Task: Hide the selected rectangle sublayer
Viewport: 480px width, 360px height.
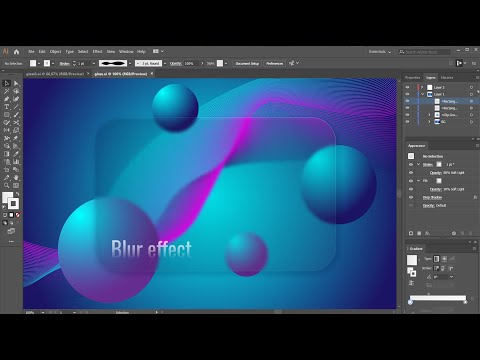Action: tap(407, 101)
